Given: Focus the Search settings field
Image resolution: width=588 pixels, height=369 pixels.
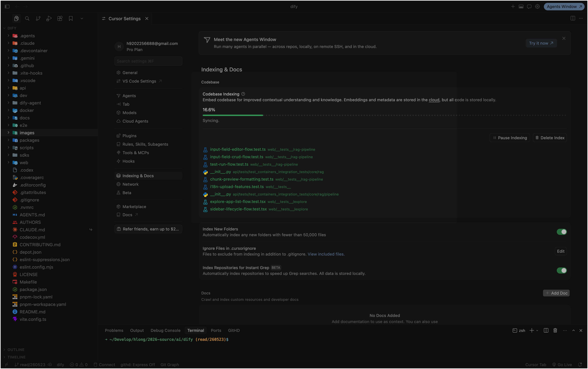Looking at the screenshot, I should (x=148, y=61).
